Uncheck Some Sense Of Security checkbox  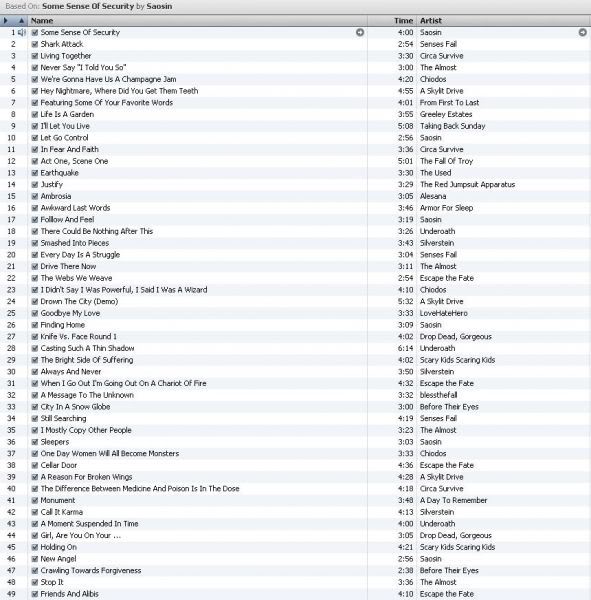(35, 33)
